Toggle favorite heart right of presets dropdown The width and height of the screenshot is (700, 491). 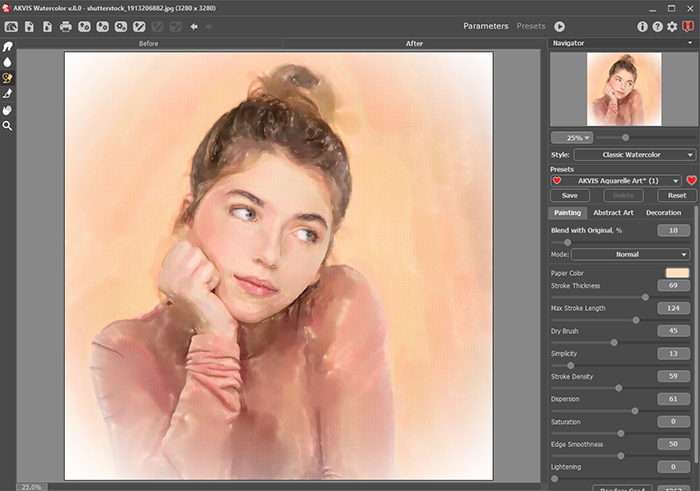[691, 181]
